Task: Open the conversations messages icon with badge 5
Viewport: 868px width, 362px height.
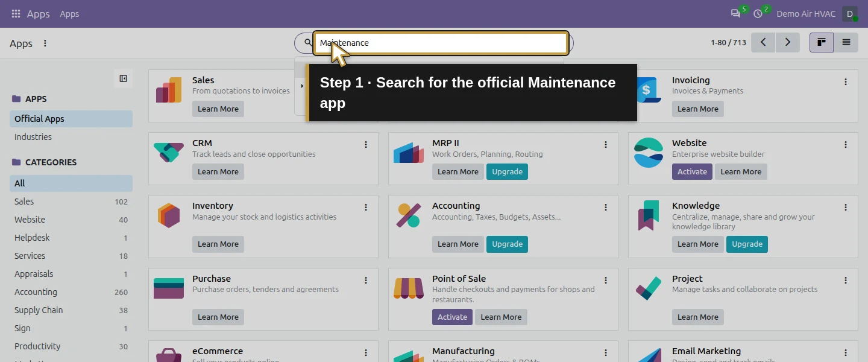Action: (735, 13)
